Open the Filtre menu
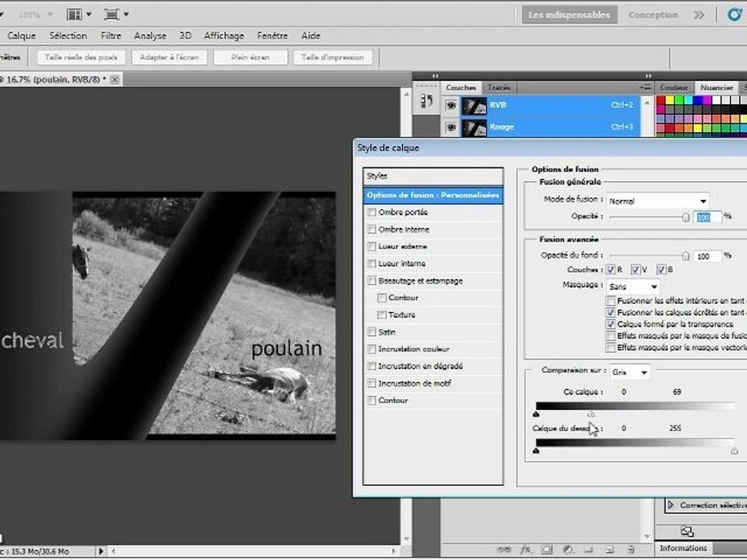The image size is (747, 560). coord(111,36)
